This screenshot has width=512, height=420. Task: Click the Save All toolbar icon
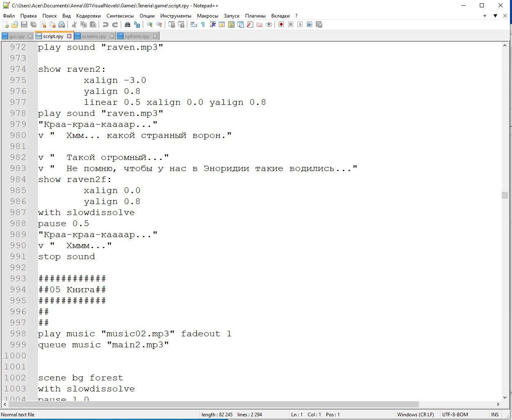tap(33, 24)
